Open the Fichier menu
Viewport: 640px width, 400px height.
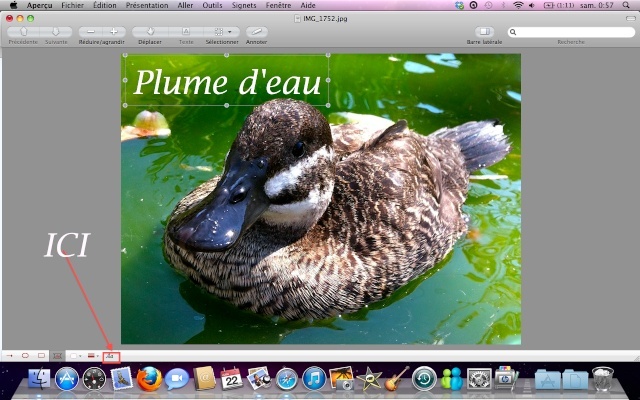[72, 5]
